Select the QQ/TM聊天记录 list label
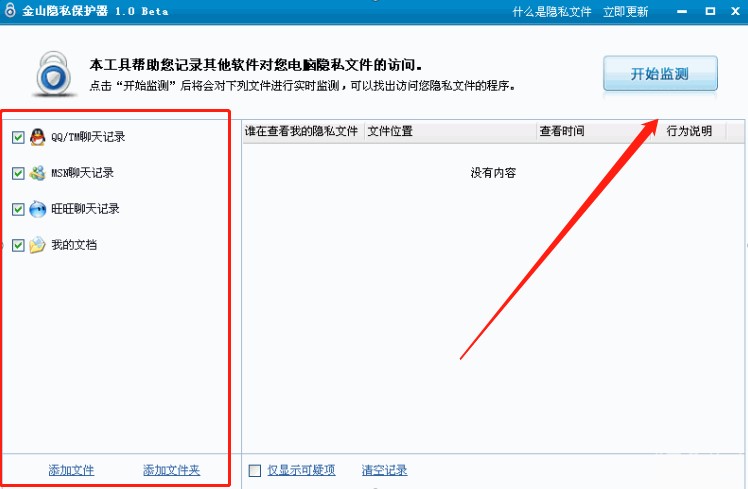Screen dimensions: 748x489 88,137
